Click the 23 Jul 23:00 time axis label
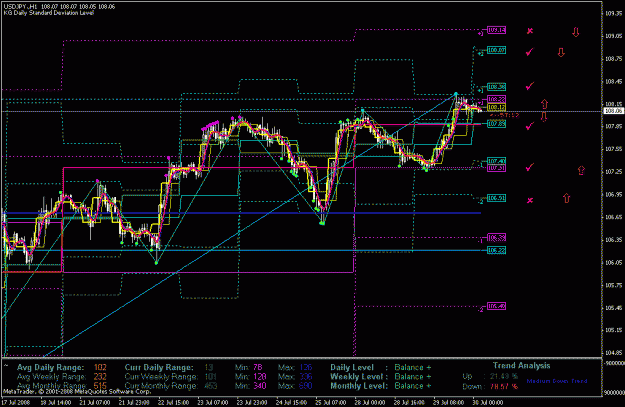The image size is (625, 407). point(252,402)
